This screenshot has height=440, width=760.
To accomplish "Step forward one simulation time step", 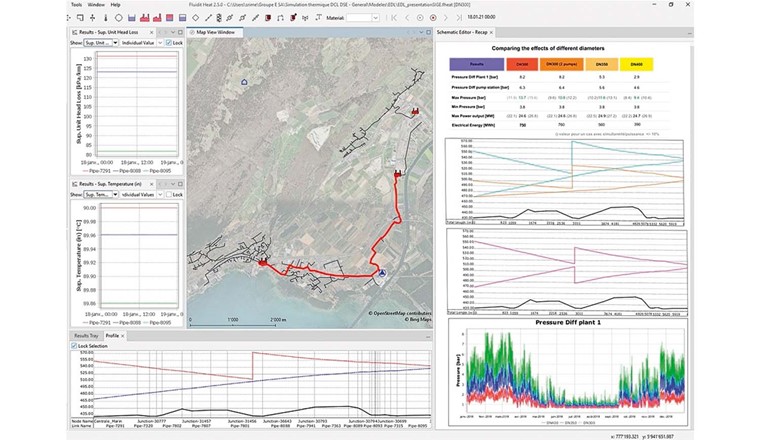I will point(445,18).
